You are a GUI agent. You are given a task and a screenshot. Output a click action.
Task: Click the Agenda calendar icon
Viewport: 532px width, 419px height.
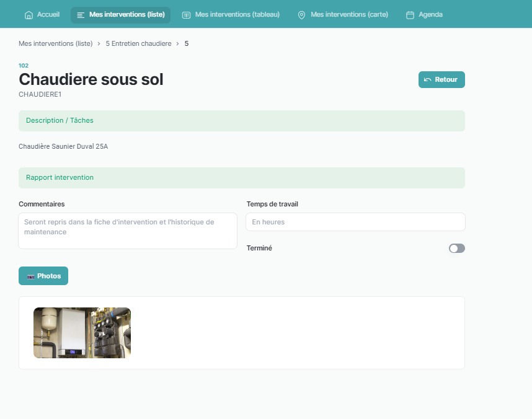[410, 15]
